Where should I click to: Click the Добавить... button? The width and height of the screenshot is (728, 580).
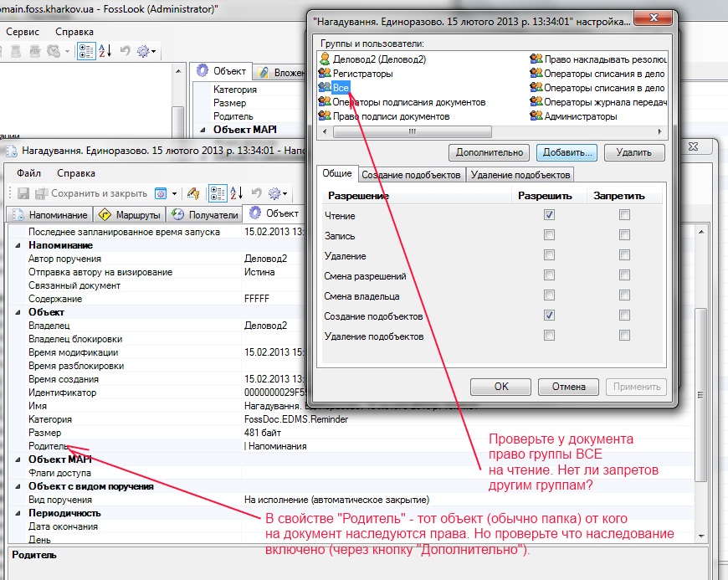coord(567,152)
